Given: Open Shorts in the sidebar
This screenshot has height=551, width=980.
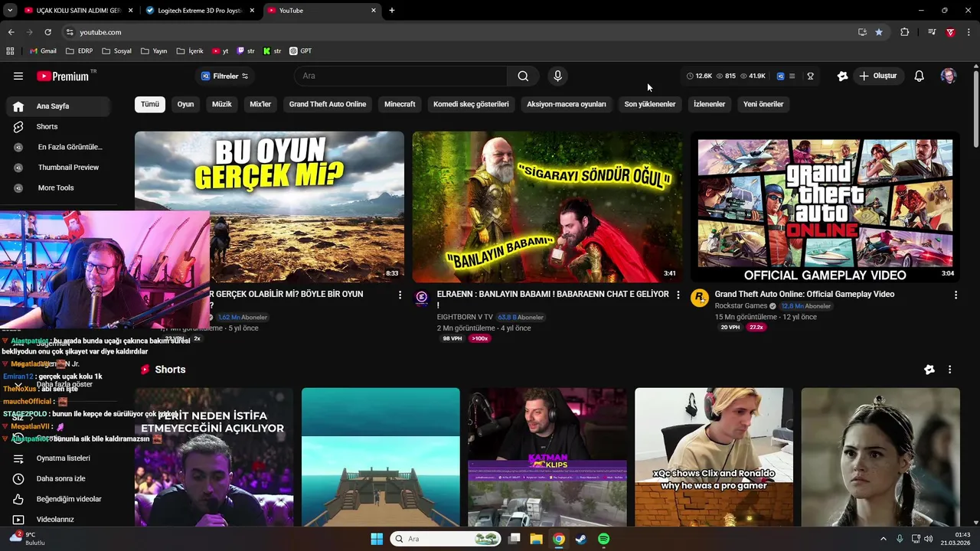Looking at the screenshot, I should click(58, 126).
